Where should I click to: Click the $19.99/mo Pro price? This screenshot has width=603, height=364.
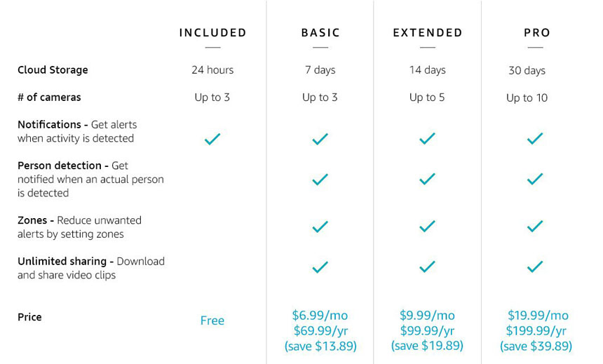(538, 316)
